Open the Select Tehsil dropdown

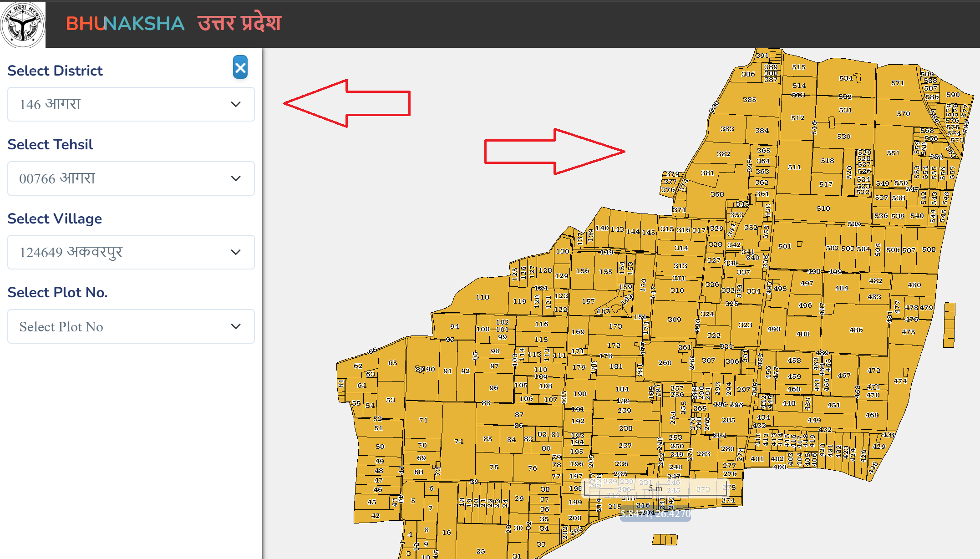tap(131, 178)
